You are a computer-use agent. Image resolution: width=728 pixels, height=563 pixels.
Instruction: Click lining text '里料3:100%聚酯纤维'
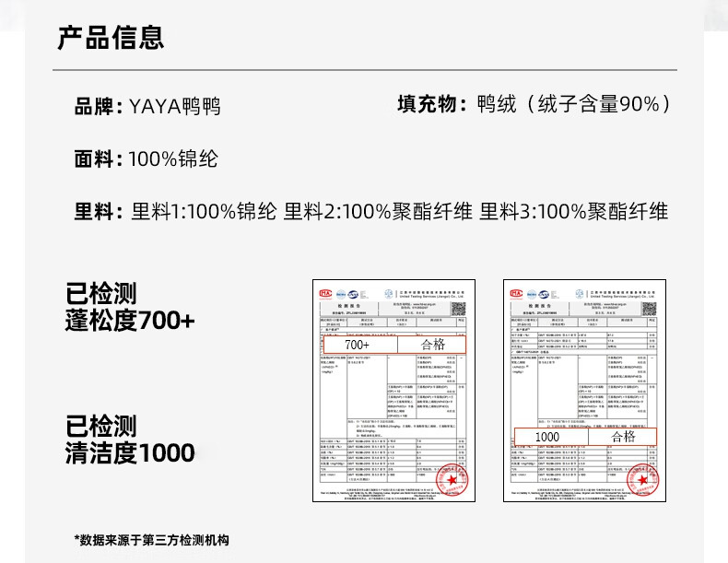[x=573, y=211]
